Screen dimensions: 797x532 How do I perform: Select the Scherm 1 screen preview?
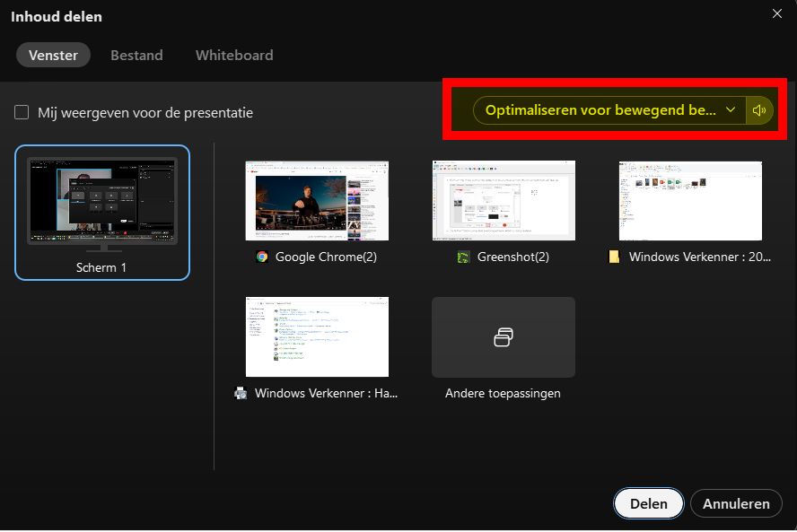coord(102,203)
